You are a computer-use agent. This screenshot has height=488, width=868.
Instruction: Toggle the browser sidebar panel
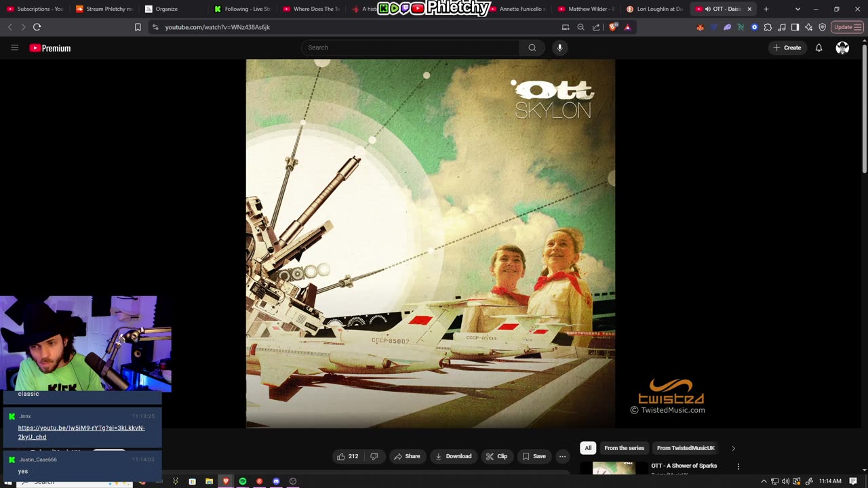[795, 27]
